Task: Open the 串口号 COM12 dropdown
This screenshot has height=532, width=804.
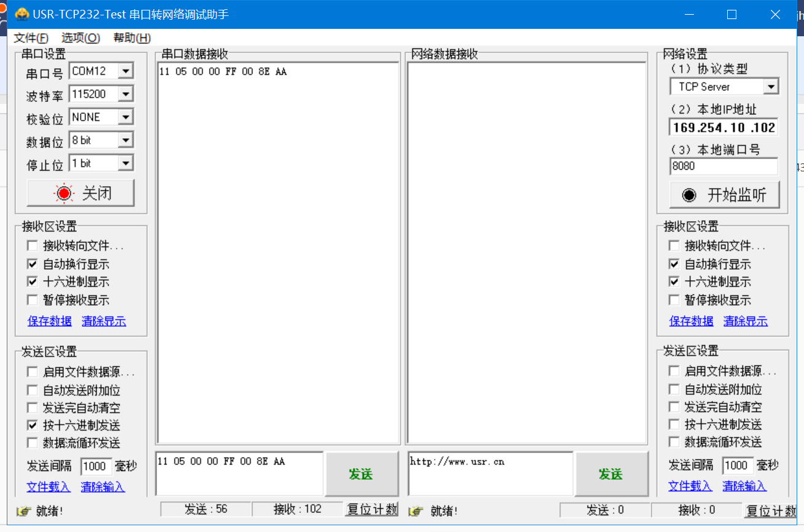Action: tap(125, 71)
